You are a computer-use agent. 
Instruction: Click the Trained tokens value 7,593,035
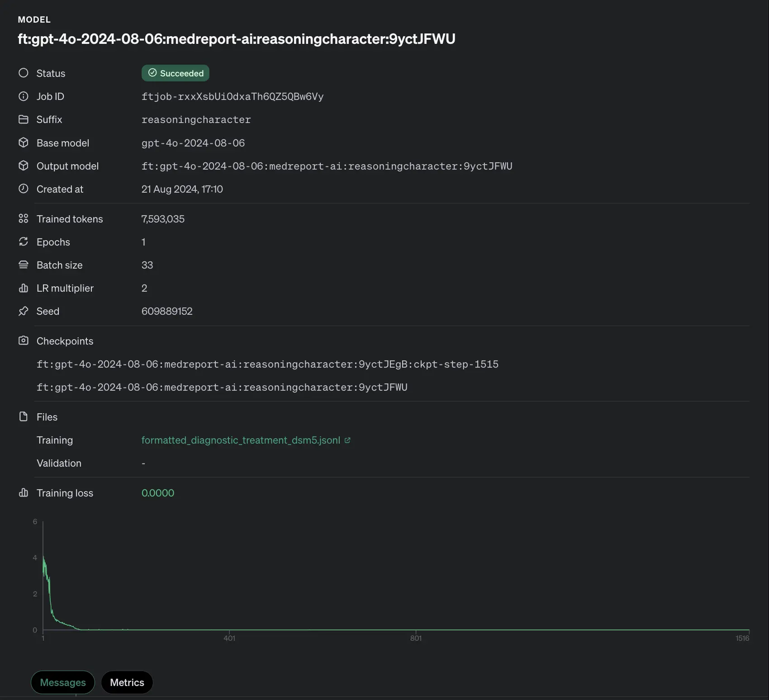point(163,219)
